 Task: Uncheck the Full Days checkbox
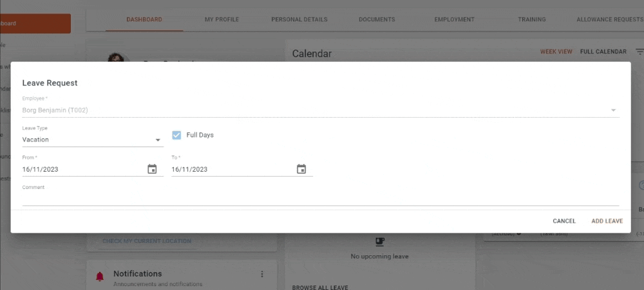[176, 135]
